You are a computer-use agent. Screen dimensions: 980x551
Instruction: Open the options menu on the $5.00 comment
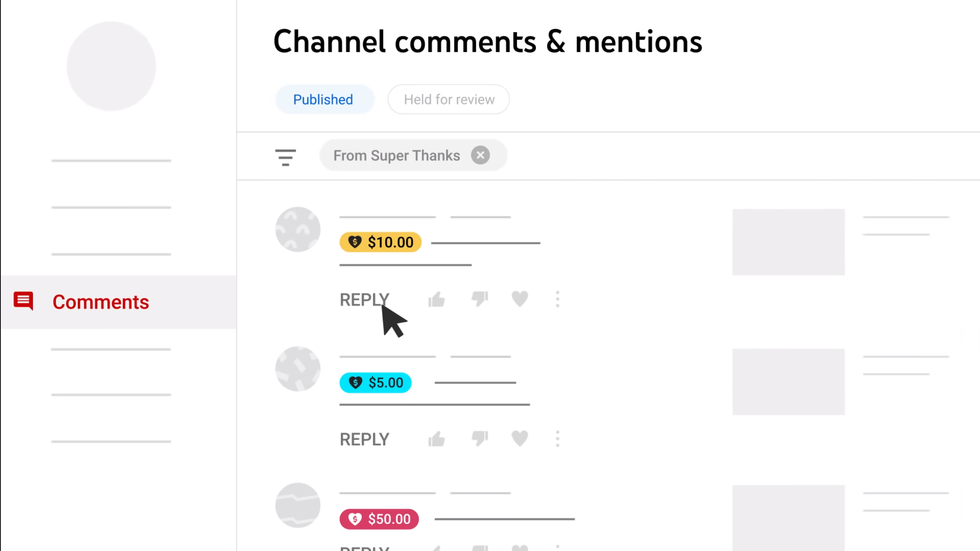[557, 439]
